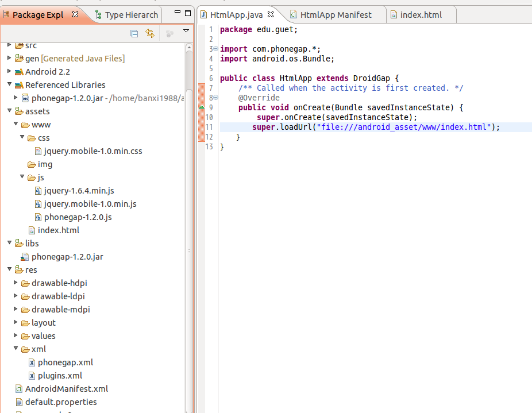Open Package Explorer view menu arrow
The image size is (532, 413).
tap(186, 31)
